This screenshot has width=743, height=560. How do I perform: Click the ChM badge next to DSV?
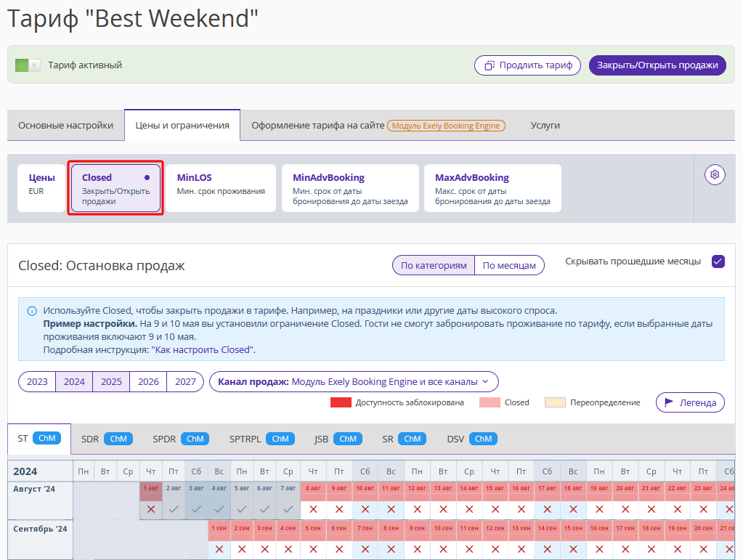coord(483,439)
